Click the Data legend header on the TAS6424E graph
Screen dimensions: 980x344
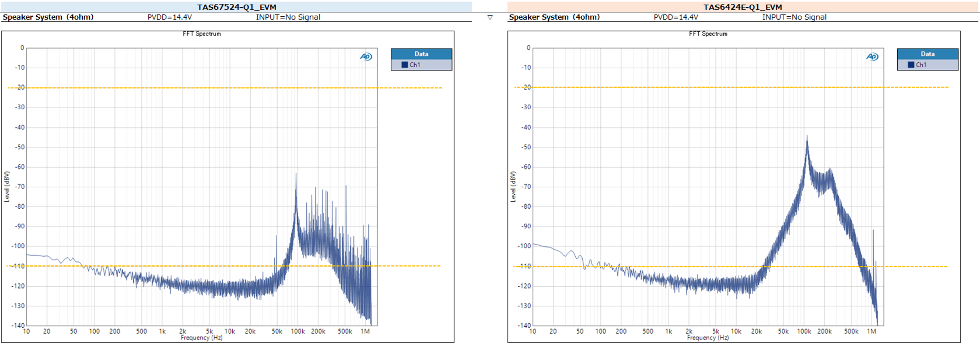click(928, 54)
